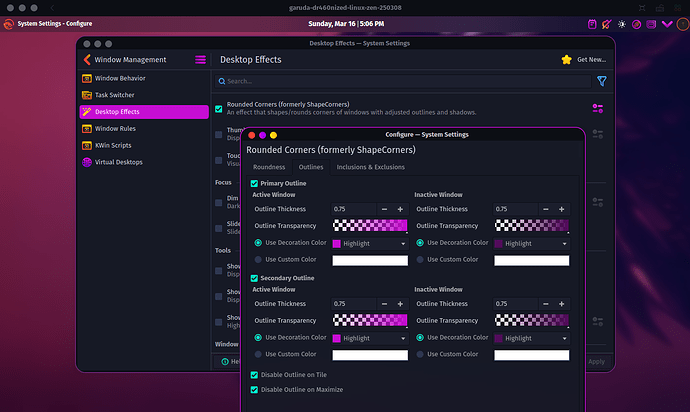This screenshot has width=690, height=412.
Task: Open Rounded Corners effect configure icon
Action: pos(598,108)
